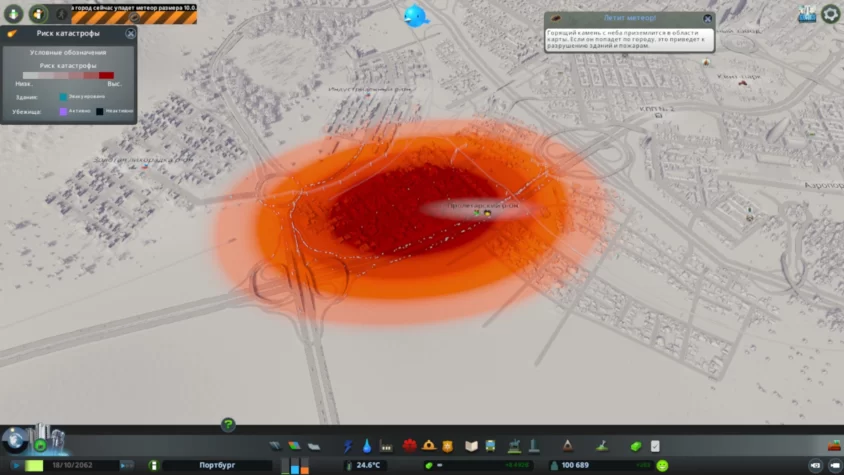Open the Zoning tool
Image resolution: width=844 pixels, height=475 pixels.
point(294,446)
